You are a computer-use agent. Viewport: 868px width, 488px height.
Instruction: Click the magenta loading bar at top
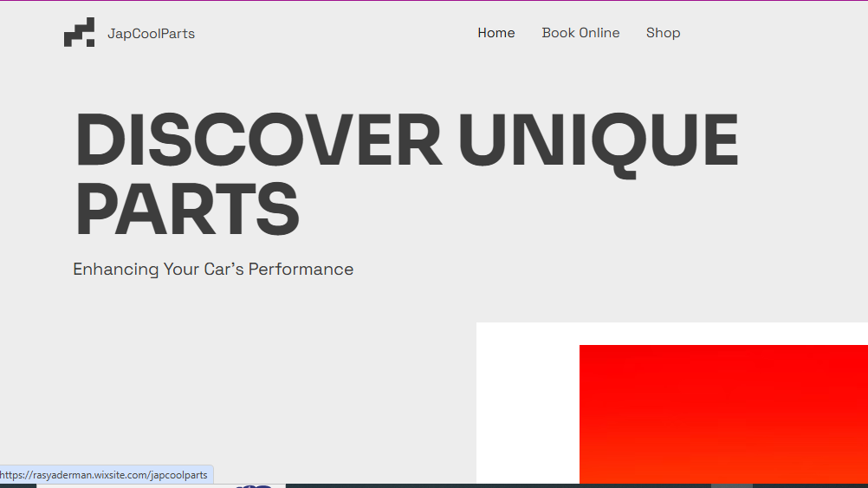(433, 1)
